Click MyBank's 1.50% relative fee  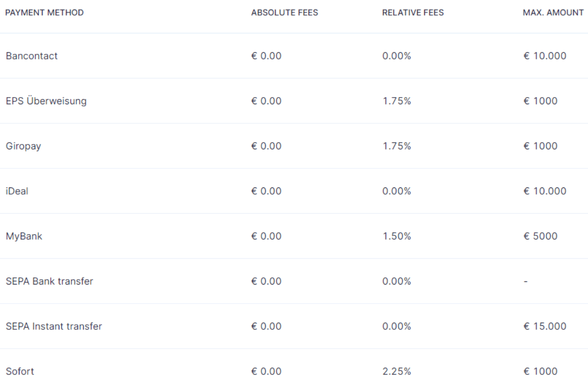(396, 236)
